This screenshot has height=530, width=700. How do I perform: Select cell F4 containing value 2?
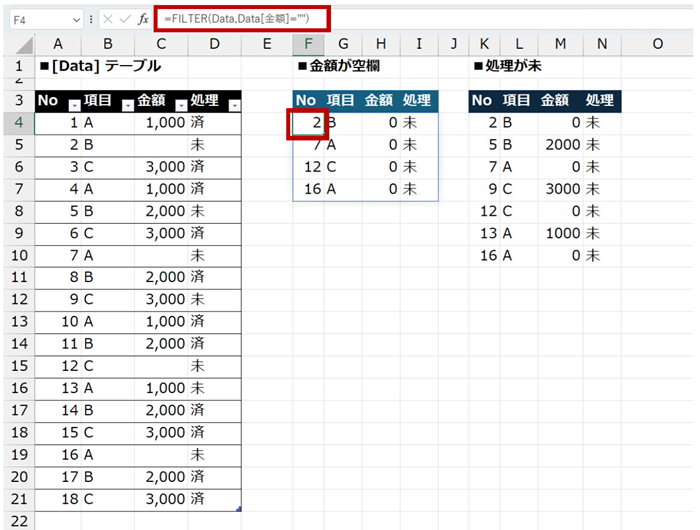tap(309, 122)
